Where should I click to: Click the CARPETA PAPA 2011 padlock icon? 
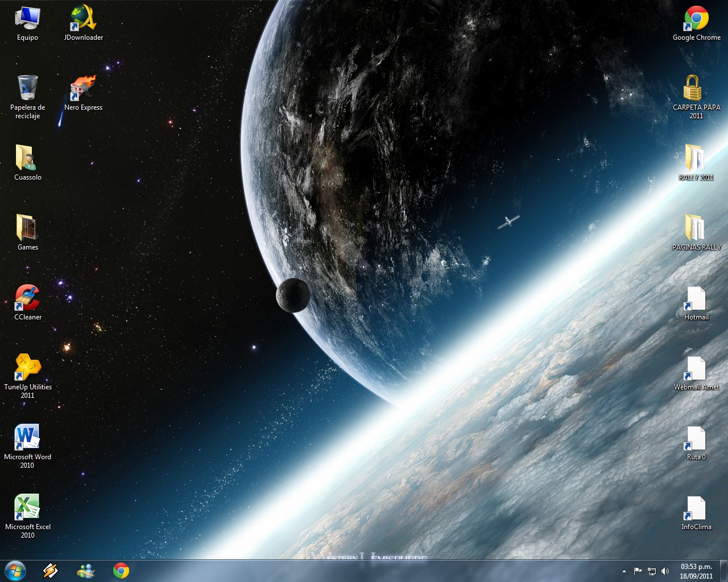[693, 89]
